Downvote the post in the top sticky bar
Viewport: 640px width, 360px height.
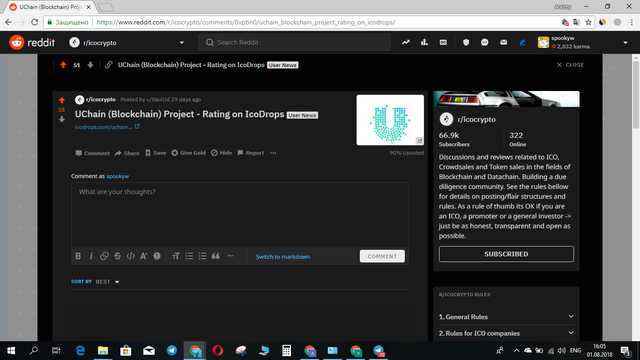click(90, 65)
